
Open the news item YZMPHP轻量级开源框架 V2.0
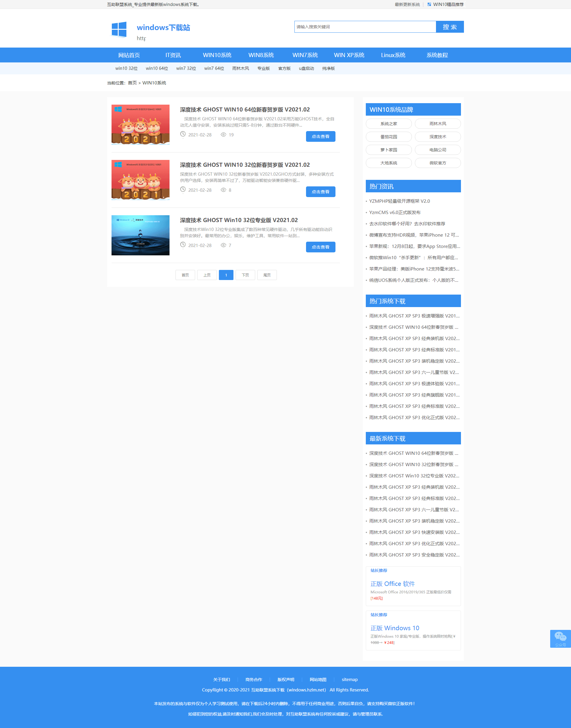(x=399, y=201)
